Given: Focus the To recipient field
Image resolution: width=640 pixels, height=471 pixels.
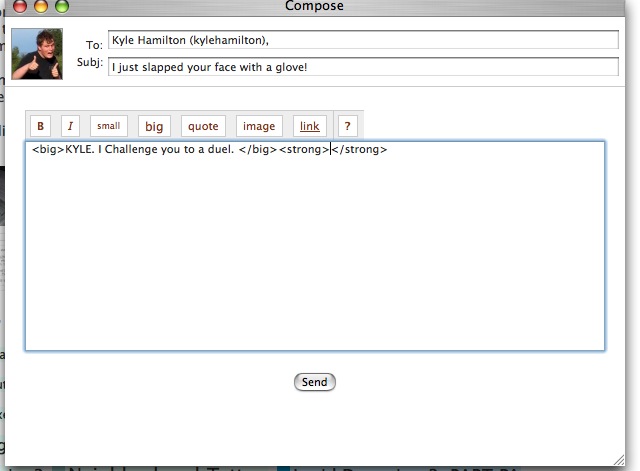Looking at the screenshot, I should (363, 40).
